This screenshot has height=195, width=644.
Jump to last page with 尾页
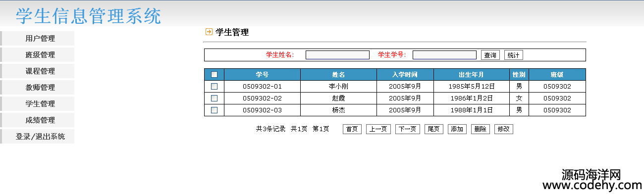pos(434,129)
